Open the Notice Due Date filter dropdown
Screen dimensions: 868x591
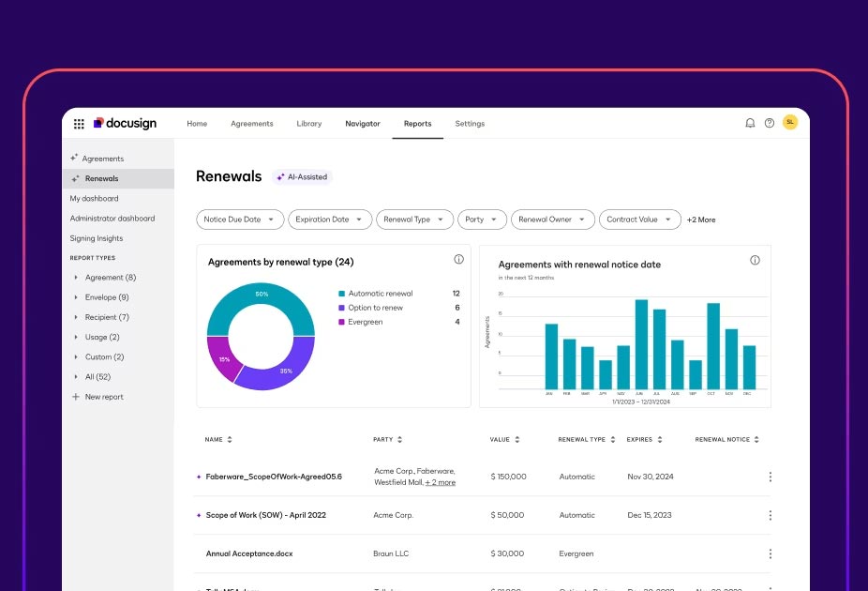239,220
